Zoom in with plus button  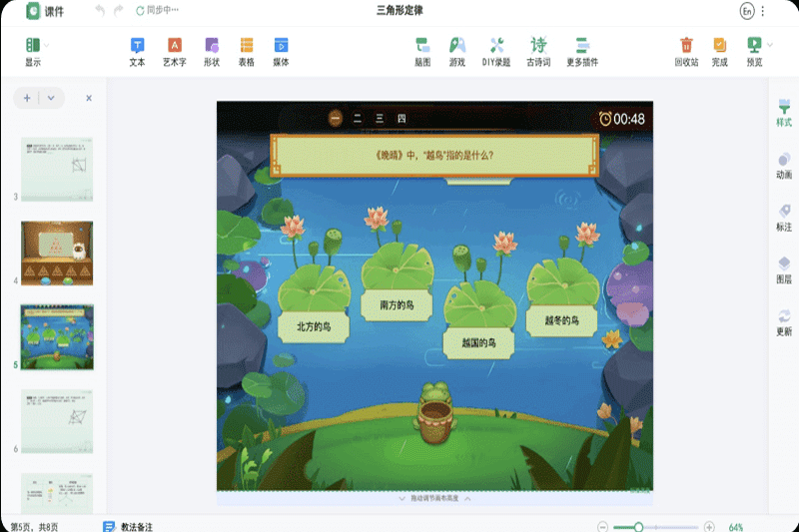[x=709, y=527]
